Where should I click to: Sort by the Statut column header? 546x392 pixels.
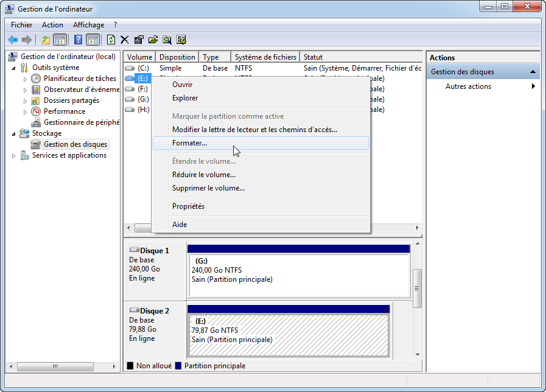click(361, 57)
